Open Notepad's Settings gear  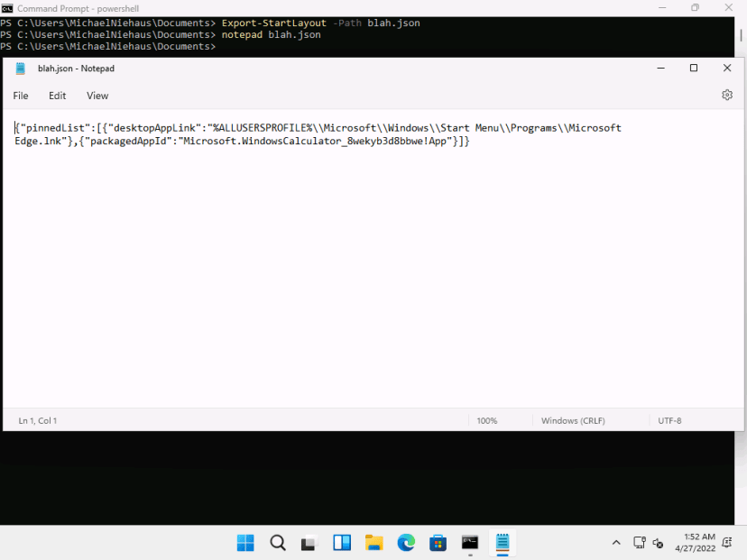727,95
